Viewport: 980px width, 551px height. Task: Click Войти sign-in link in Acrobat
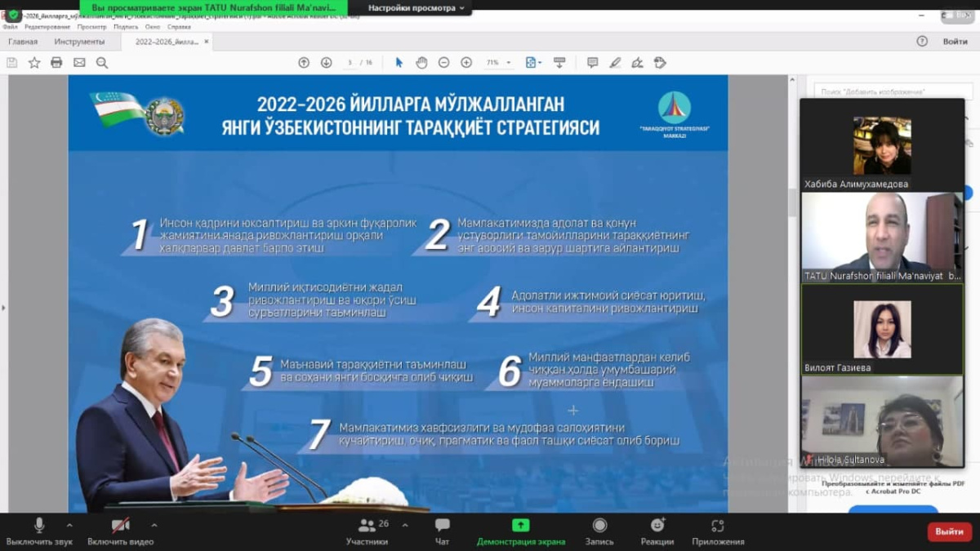pyautogui.click(x=955, y=42)
